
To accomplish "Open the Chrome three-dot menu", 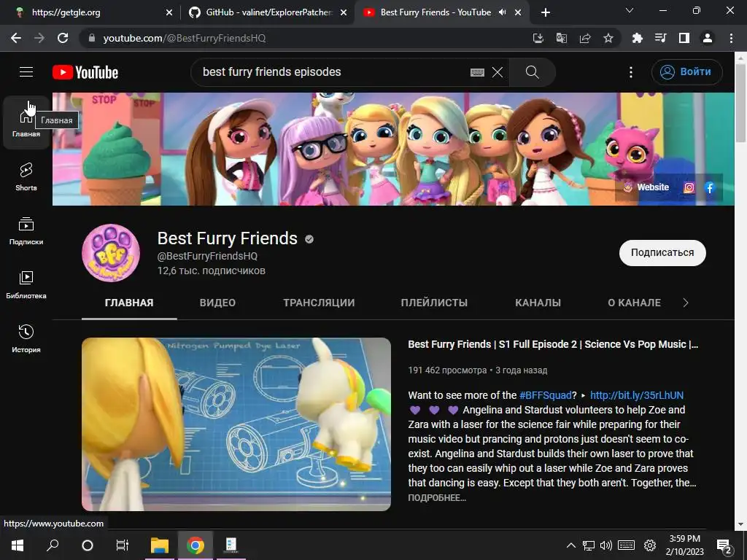I will [x=731, y=38].
